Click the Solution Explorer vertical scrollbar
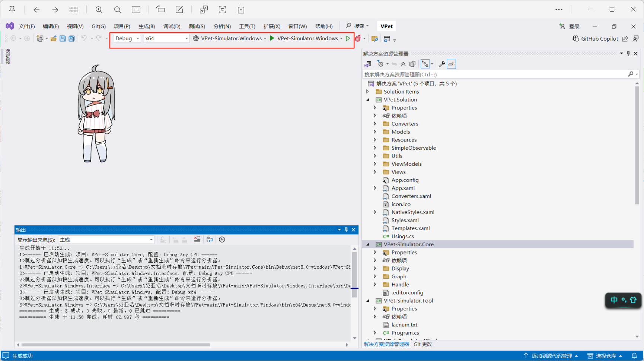The height and width of the screenshot is (361, 644). [x=637, y=145]
